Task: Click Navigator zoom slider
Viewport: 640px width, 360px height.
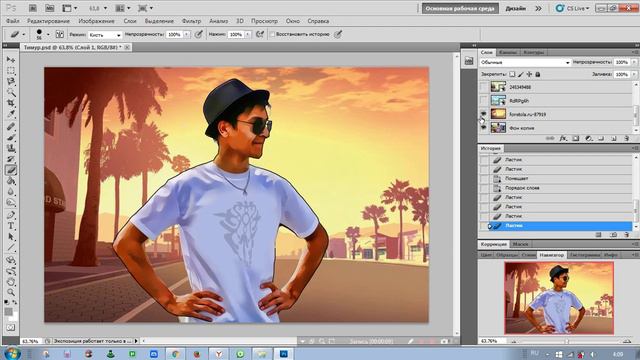Action: pyautogui.click(x=568, y=341)
